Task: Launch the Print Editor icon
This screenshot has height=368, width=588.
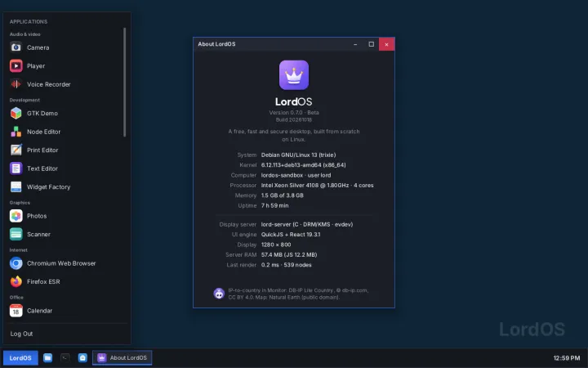Action: pyautogui.click(x=16, y=150)
